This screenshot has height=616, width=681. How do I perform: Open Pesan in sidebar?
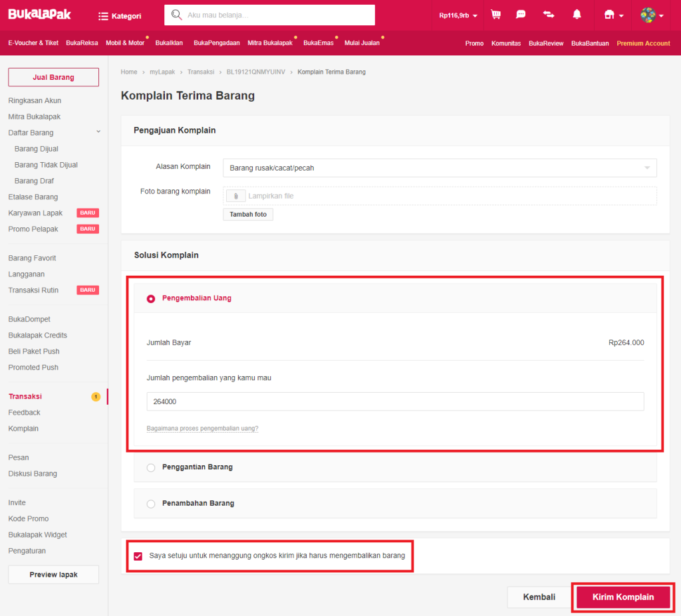(19, 458)
